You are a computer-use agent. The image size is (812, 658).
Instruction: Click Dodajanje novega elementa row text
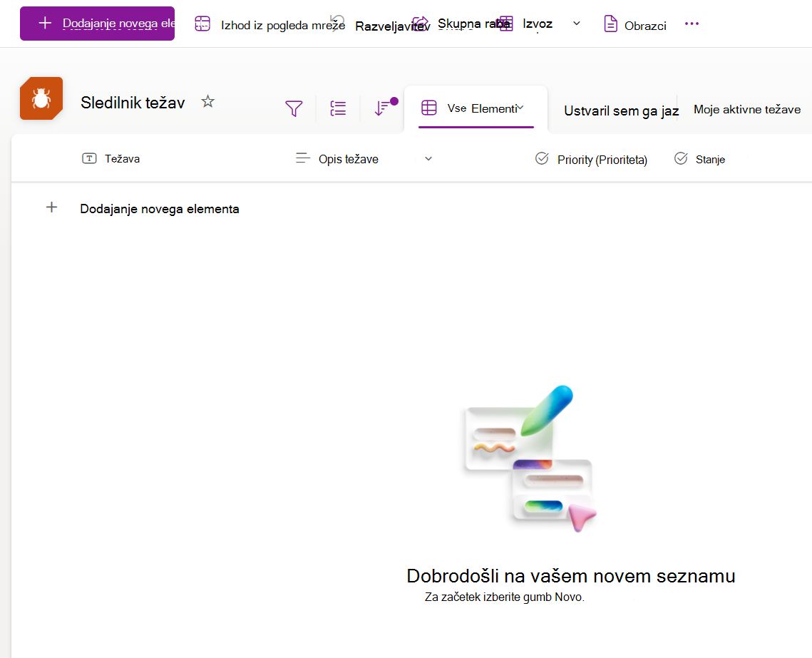pyautogui.click(x=160, y=209)
